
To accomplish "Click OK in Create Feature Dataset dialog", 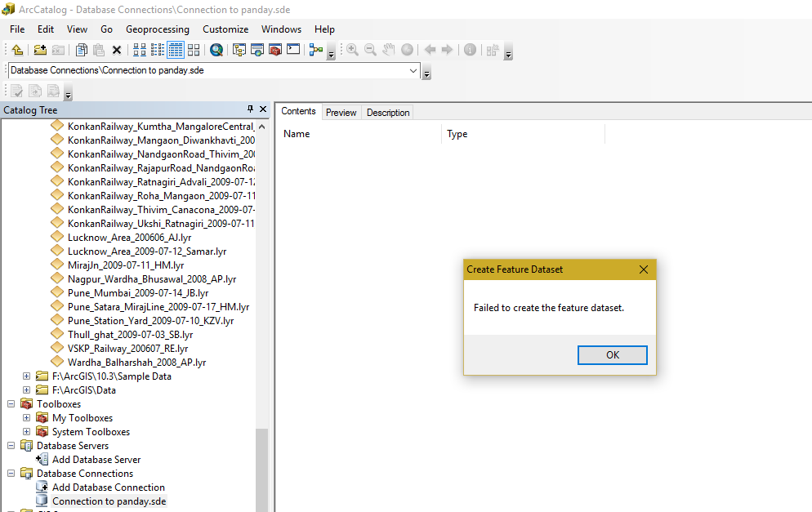I will pyautogui.click(x=613, y=355).
